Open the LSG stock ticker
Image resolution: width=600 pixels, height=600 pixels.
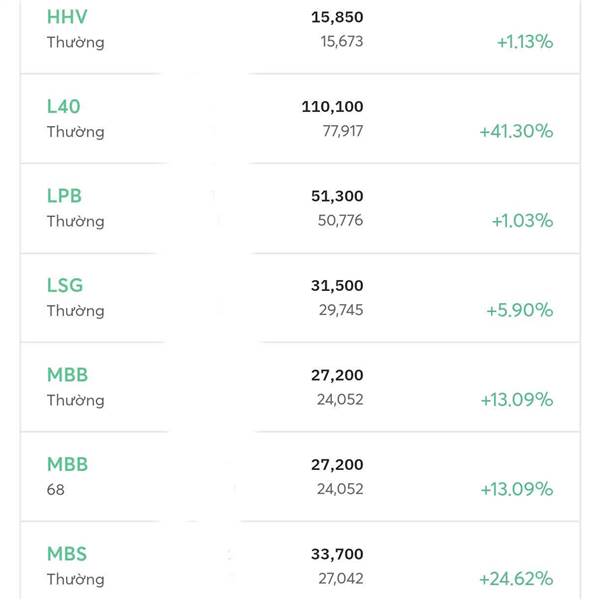click(x=65, y=285)
